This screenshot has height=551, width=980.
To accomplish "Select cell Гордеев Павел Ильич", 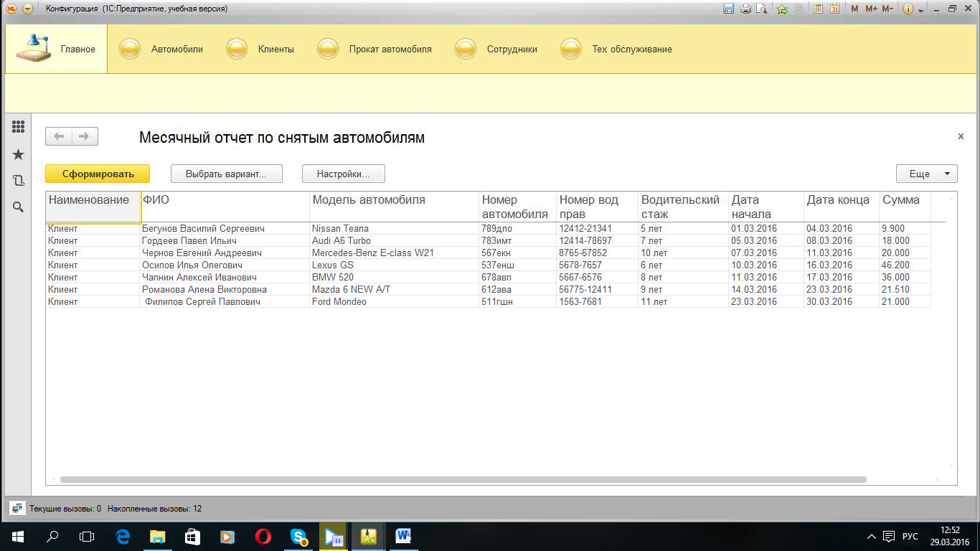I will point(225,240).
